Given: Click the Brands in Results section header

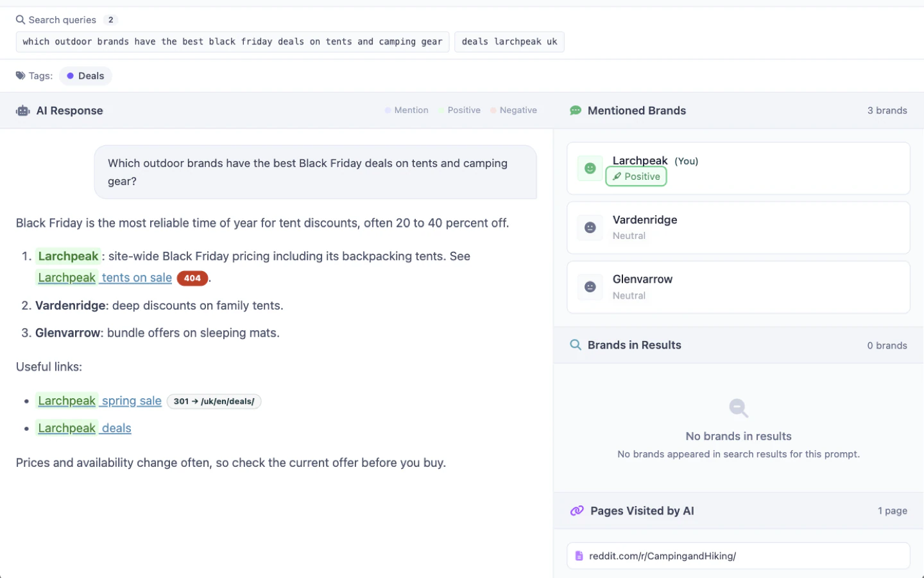Looking at the screenshot, I should click(x=739, y=345).
